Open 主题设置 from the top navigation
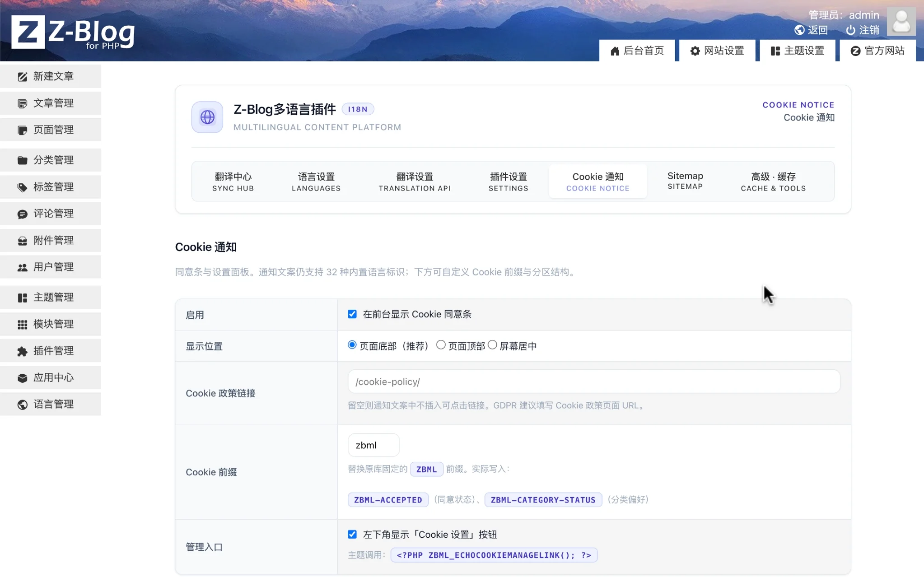 pos(798,51)
